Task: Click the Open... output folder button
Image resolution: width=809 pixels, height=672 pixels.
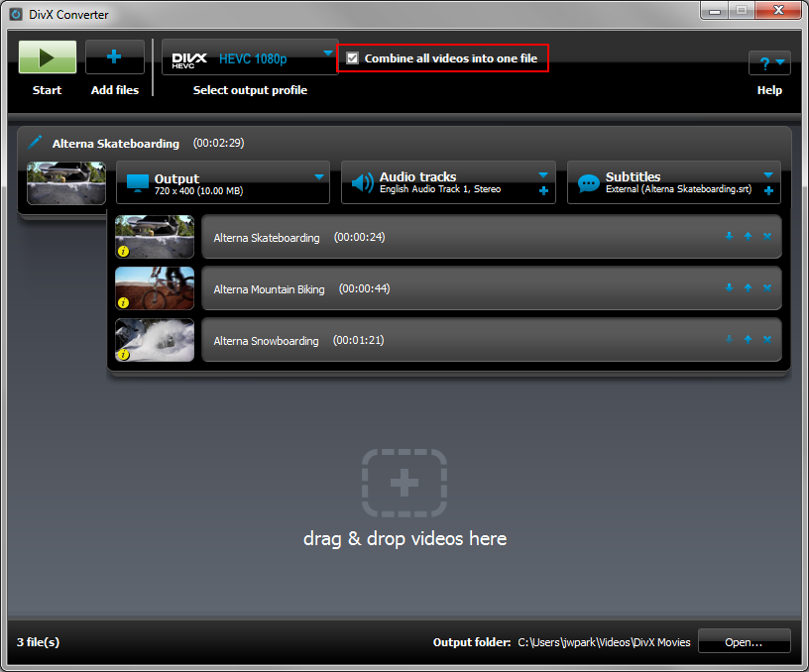Action: coord(744,641)
